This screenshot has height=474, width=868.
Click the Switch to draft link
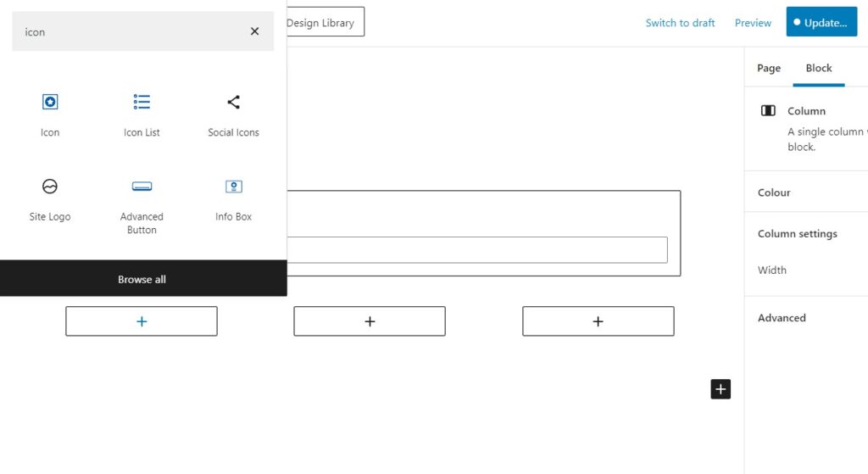[680, 23]
